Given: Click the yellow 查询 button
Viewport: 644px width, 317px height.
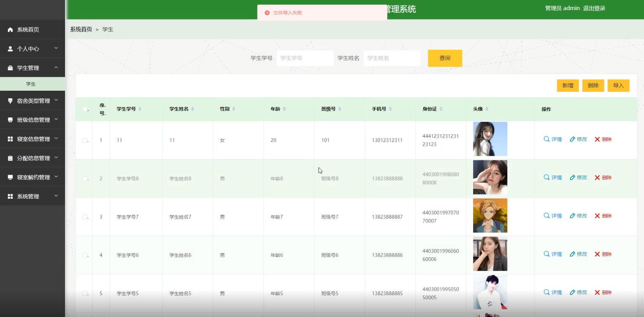Looking at the screenshot, I should click(x=445, y=58).
